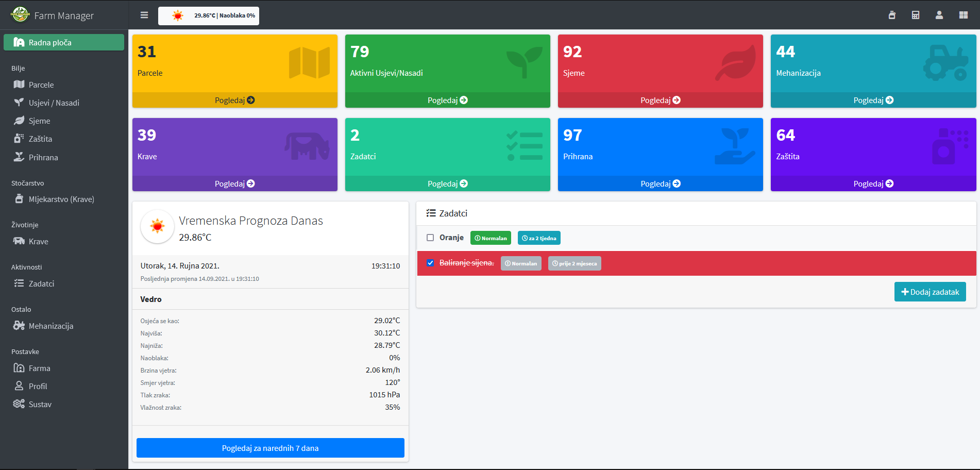The width and height of the screenshot is (980, 470).
Task: Click the tractor icon on Mehanizacija card
Action: (946, 63)
